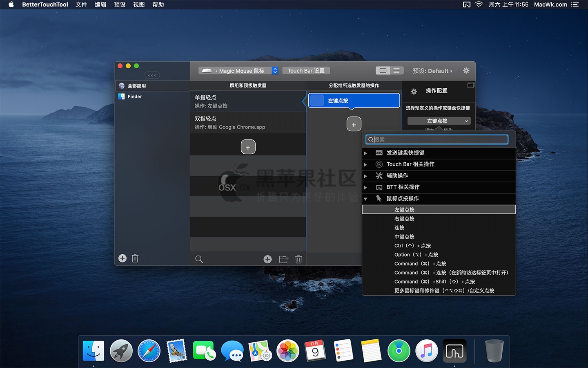
Task: Click the BTT icon next to BTT 相关操作
Action: point(379,187)
